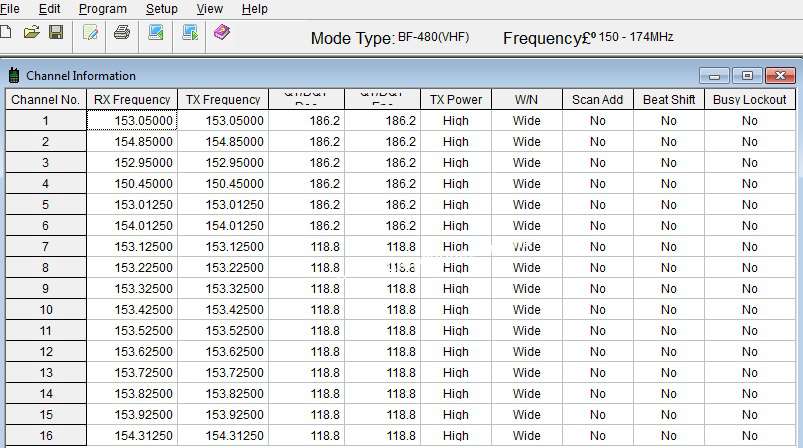Click the radio icon in Channel Information title
Viewport: 803px width, 448px height.
pos(14,75)
